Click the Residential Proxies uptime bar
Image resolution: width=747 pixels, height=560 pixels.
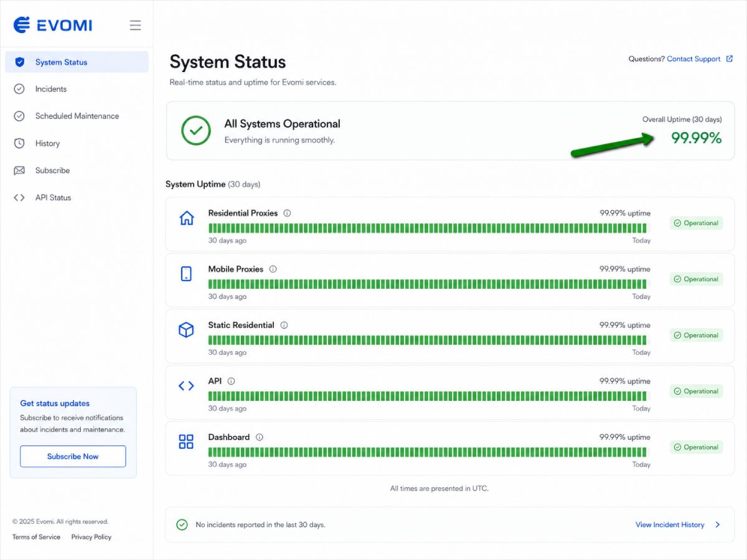click(428, 228)
